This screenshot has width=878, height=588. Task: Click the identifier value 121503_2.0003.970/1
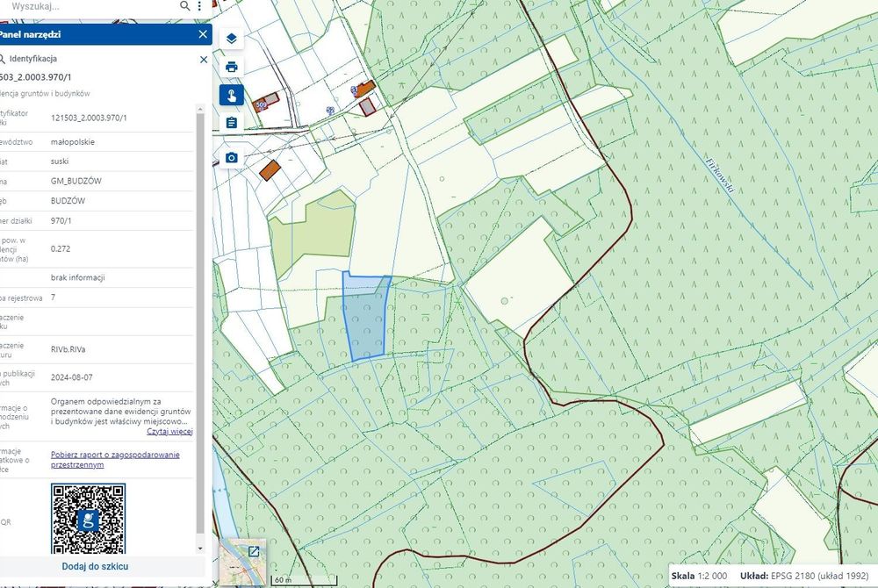tap(89, 118)
